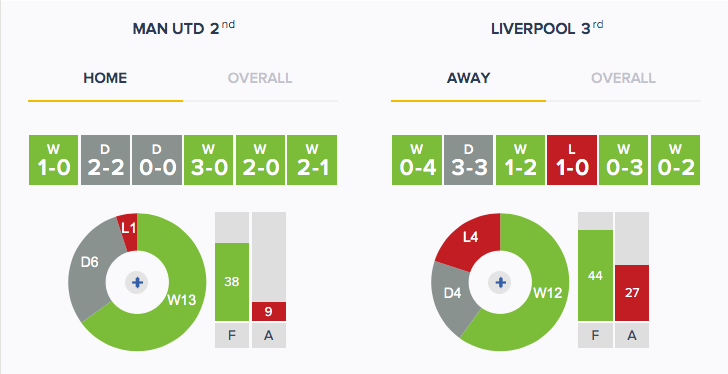Select Man Utd Home tab
This screenshot has height=374, width=728.
tap(105, 78)
